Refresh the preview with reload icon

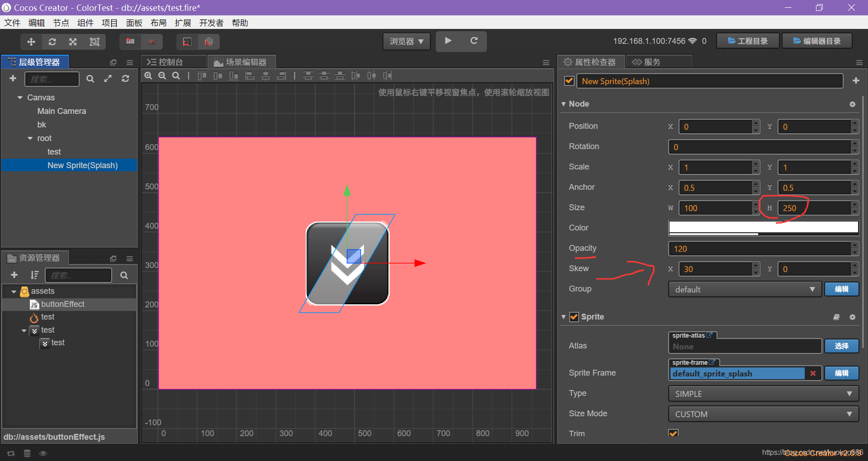(474, 41)
